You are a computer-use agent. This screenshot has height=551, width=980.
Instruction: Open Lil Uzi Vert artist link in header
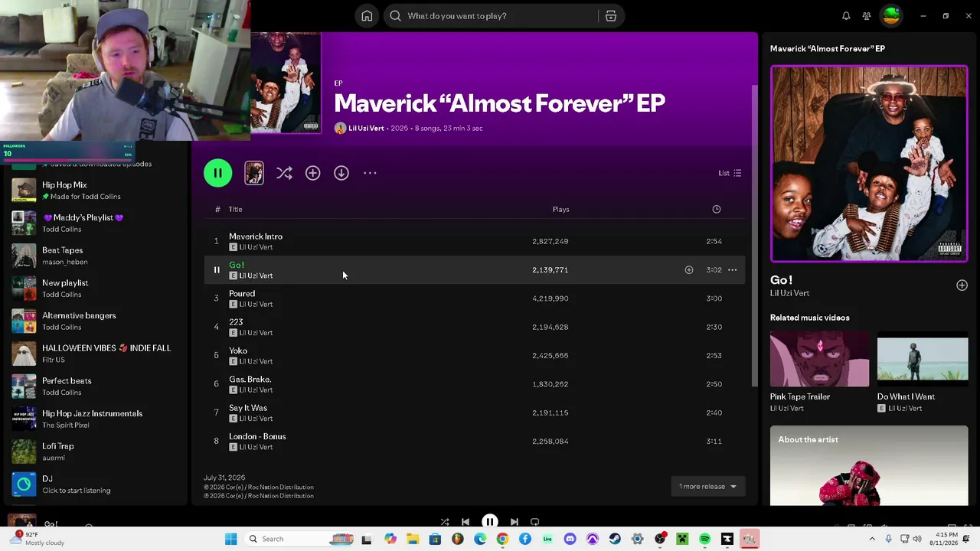(366, 129)
